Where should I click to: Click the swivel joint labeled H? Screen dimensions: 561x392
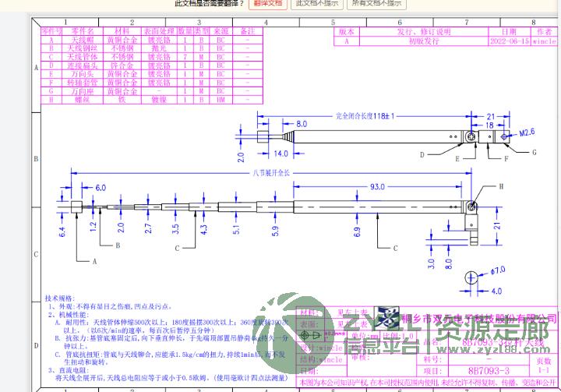click(472, 207)
